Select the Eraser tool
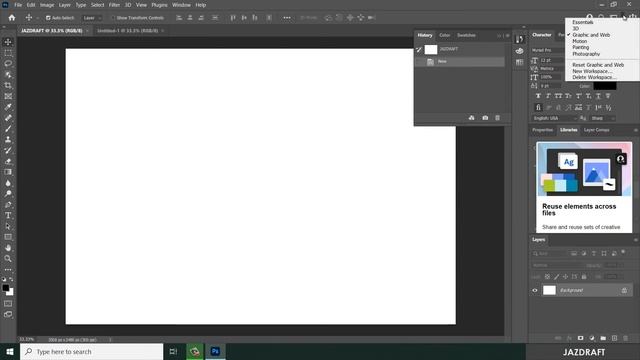This screenshot has width=640, height=360. (x=8, y=161)
